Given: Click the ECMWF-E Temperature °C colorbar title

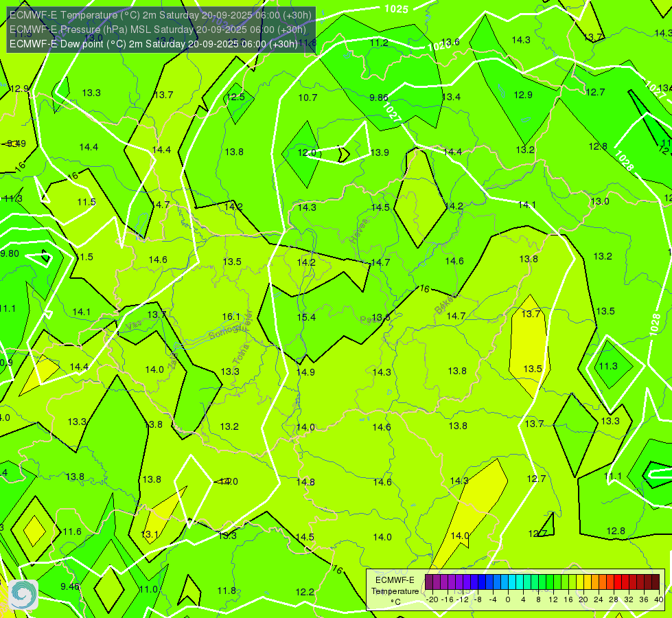Looking at the screenshot, I should point(395,591).
